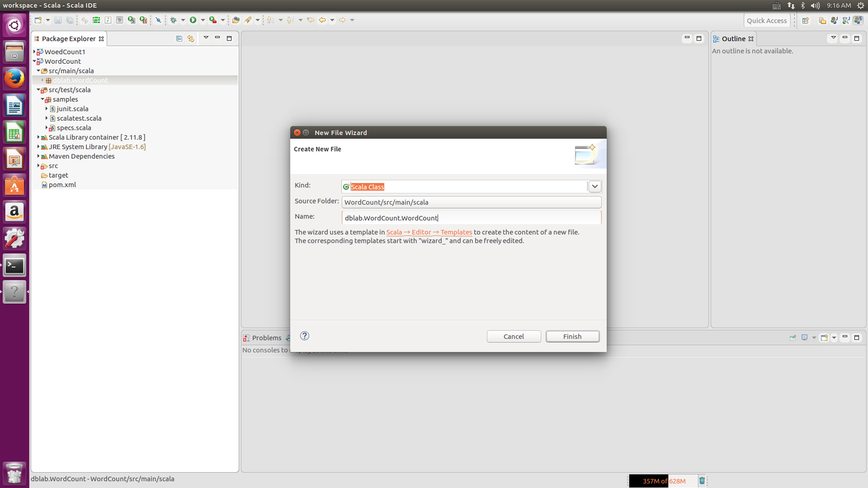Screen dimensions: 868x488
Task: Run garbage collection via the trash icon near heap indicator
Action: 702,481
